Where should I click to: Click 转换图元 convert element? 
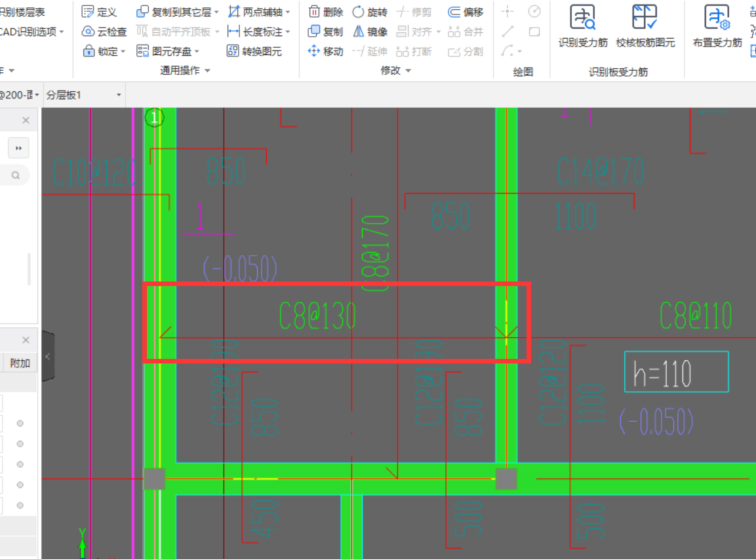(x=254, y=51)
